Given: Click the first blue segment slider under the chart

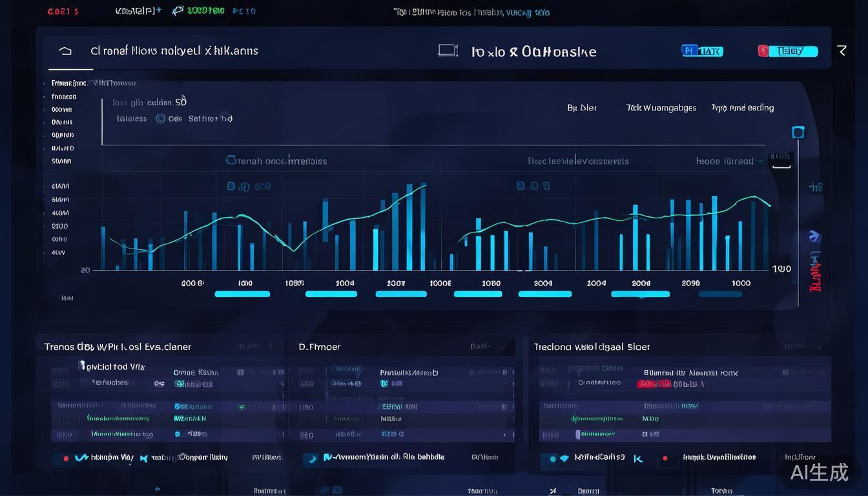Looking at the screenshot, I should [242, 294].
